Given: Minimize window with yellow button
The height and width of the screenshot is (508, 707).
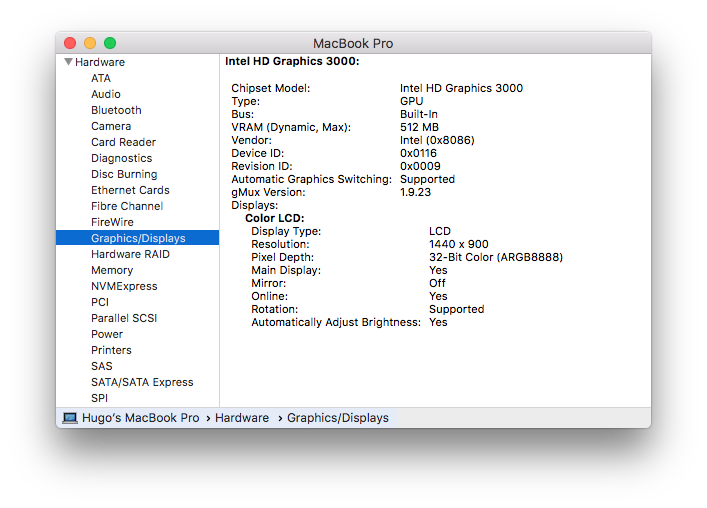Looking at the screenshot, I should tap(90, 43).
